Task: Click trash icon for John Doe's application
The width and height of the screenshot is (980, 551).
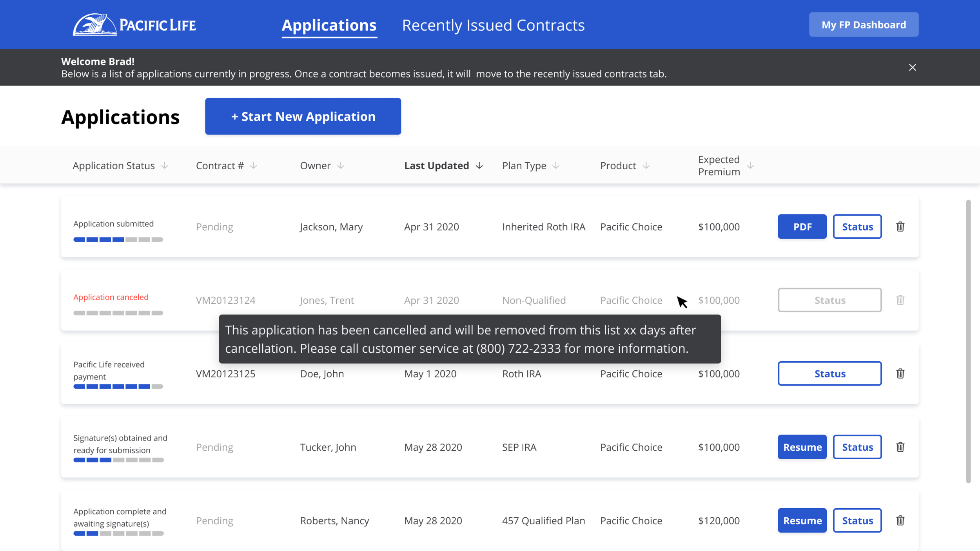Action: (900, 373)
